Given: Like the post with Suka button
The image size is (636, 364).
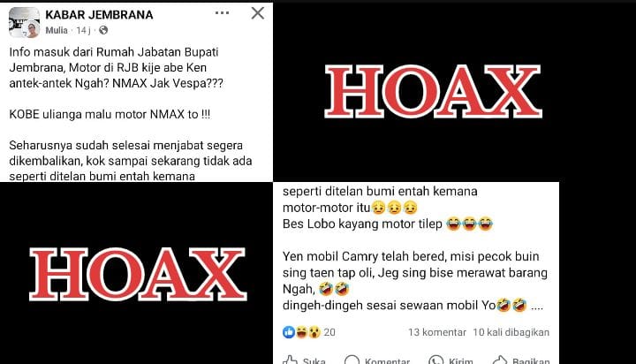Looking at the screenshot, I should tap(304, 360).
